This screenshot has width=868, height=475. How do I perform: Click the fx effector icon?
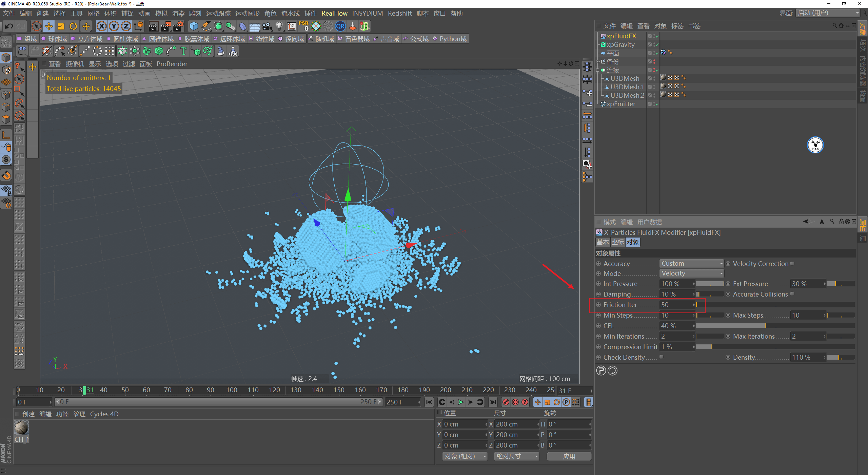(x=233, y=51)
